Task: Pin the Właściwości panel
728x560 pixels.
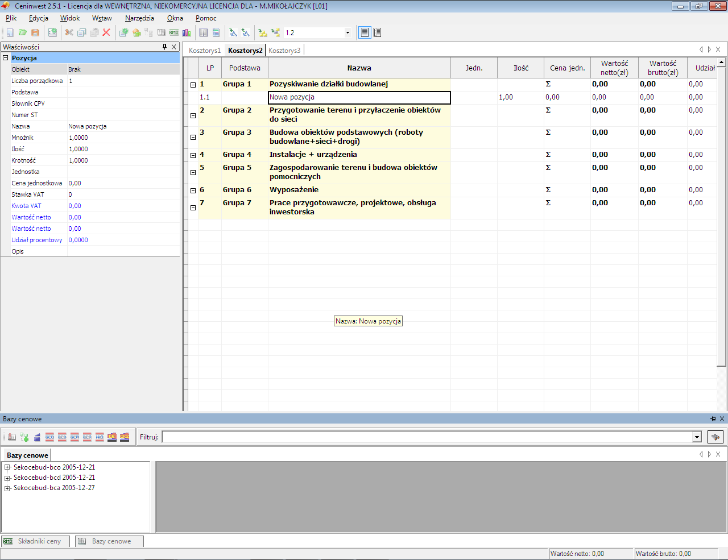Action: coord(164,47)
